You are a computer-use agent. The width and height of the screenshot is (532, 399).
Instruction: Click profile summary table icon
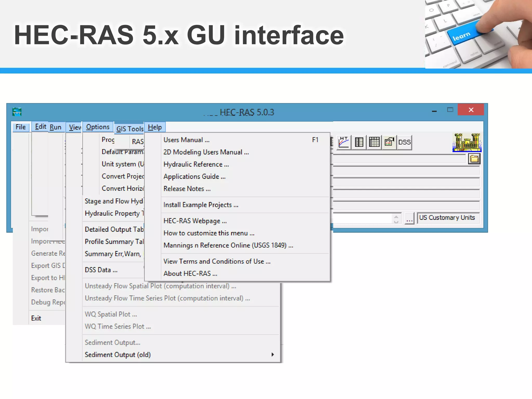point(374,142)
